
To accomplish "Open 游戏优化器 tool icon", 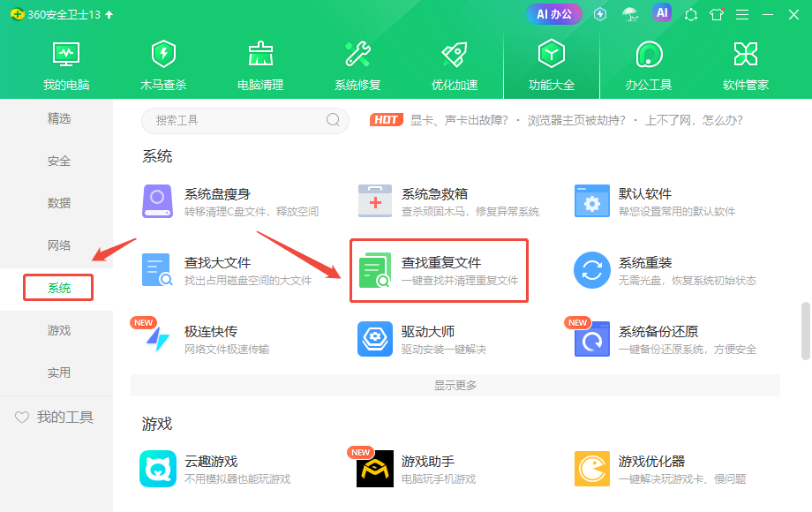I will 592,469.
